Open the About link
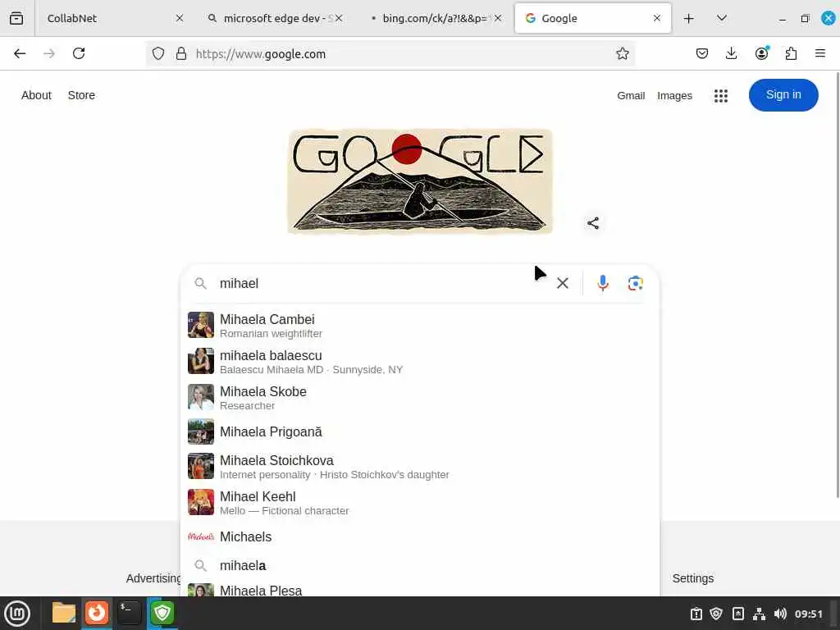The width and height of the screenshot is (840, 630). [x=36, y=95]
